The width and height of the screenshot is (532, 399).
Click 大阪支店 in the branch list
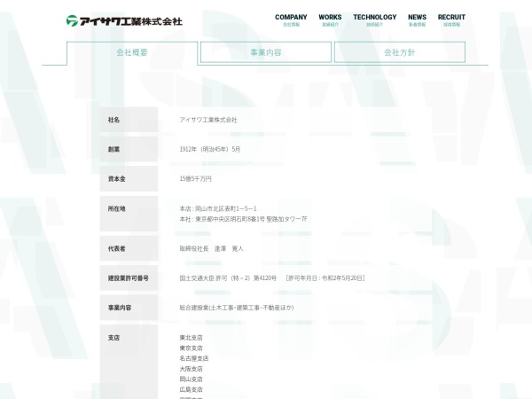tap(191, 369)
